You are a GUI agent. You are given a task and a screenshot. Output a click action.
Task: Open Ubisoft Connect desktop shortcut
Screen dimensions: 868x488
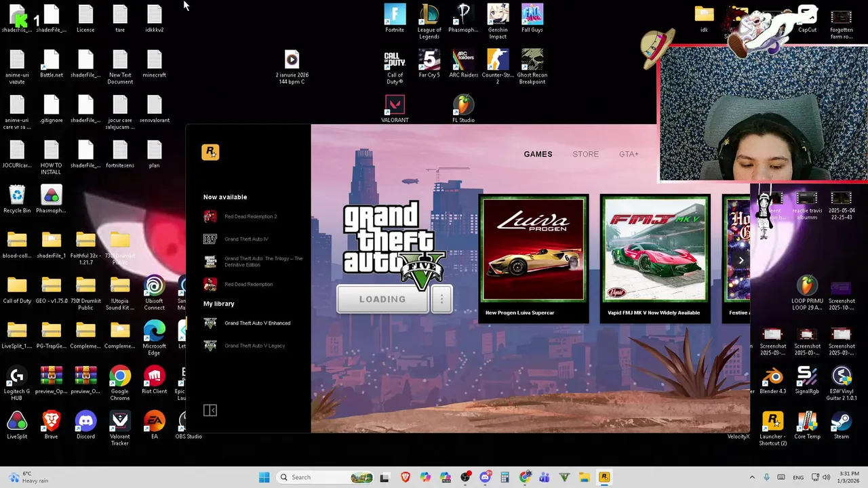(x=154, y=293)
